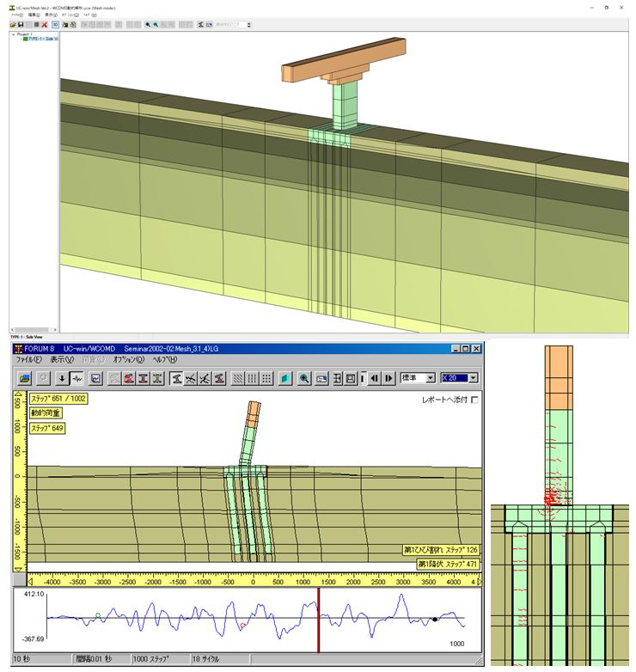The width and height of the screenshot is (636, 672).
Task: Toggle the waveform display button in WCOMD toolbar
Action: 77,378
